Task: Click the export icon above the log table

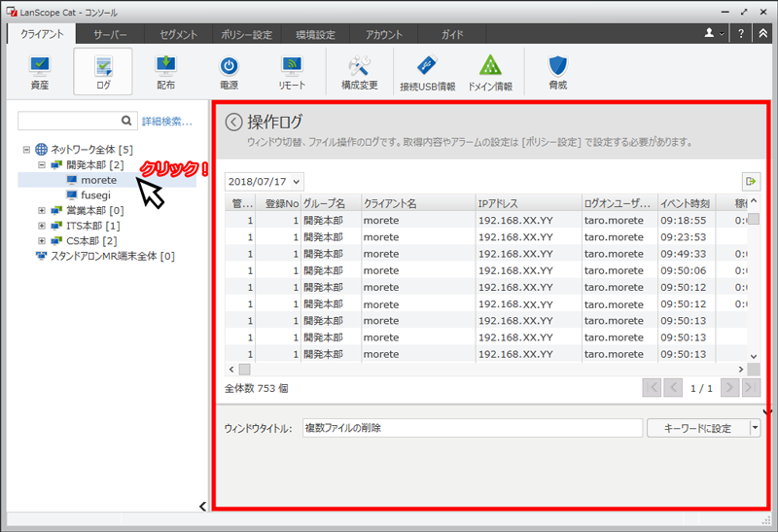Action: (x=751, y=181)
